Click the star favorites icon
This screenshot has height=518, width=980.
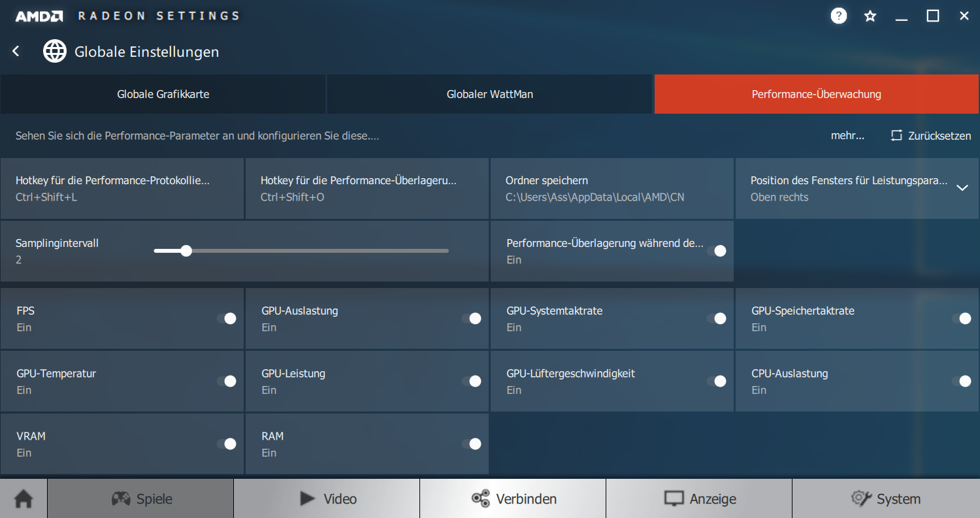870,16
